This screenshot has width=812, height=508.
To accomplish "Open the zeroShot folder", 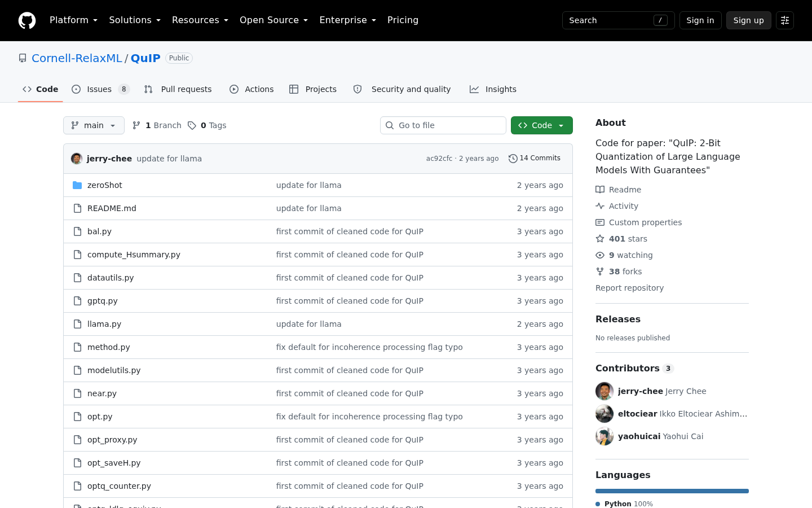I will tap(105, 185).
